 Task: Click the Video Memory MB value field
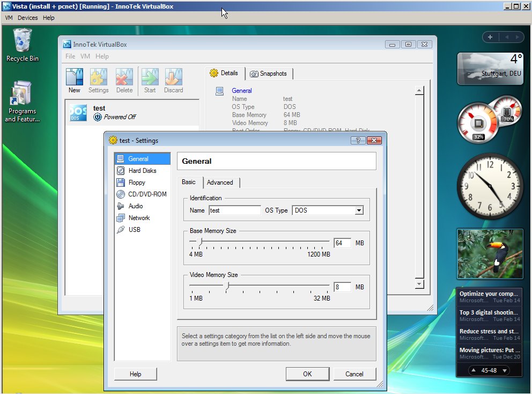coord(342,287)
